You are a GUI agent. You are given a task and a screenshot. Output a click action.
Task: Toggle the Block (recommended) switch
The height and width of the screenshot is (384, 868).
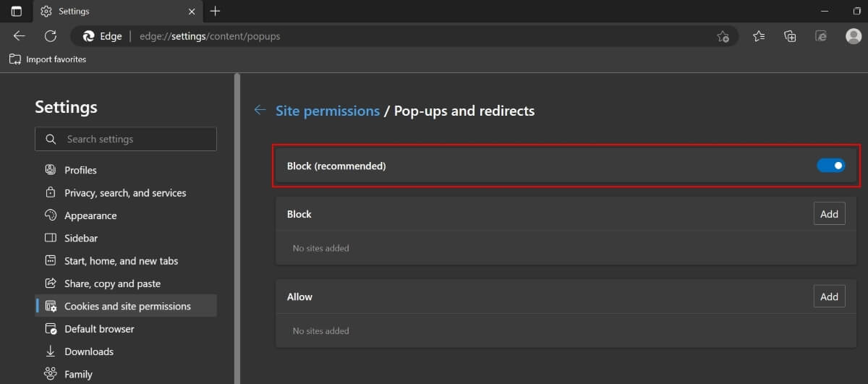830,166
